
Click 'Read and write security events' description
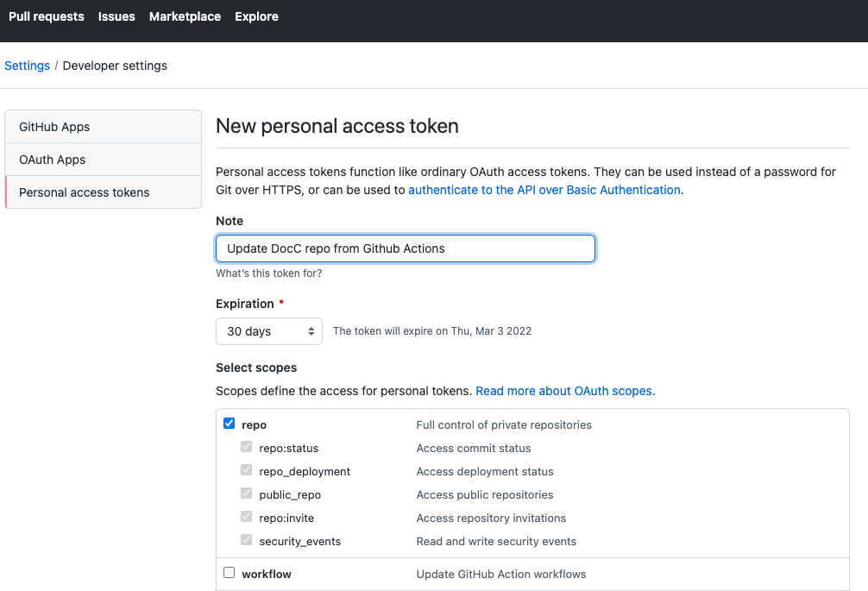pos(496,541)
